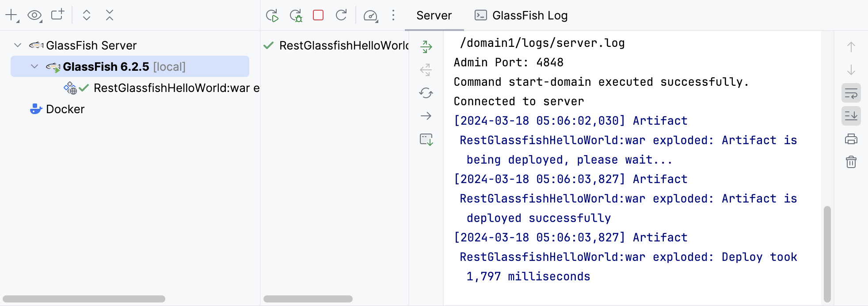Click the Down the stack trace arrow
The width and height of the screenshot is (868, 306).
point(851,70)
